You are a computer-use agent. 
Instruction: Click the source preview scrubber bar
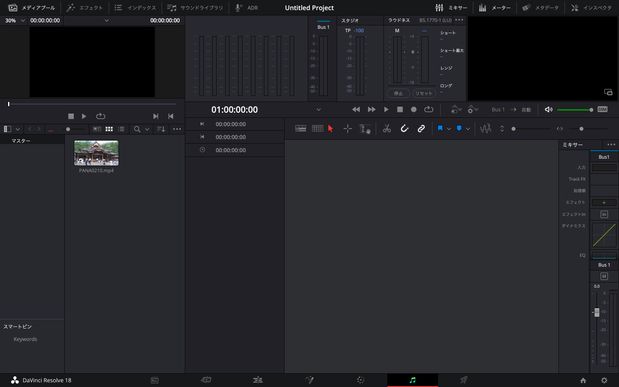pos(92,104)
